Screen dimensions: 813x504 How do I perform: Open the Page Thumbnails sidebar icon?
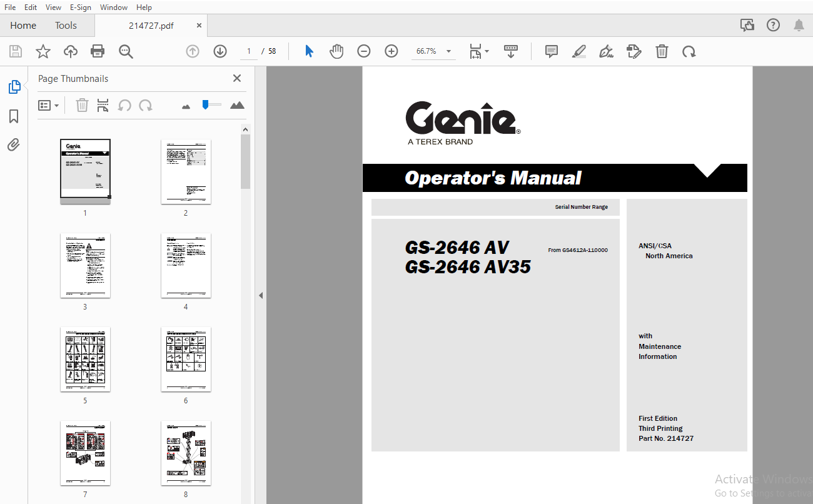(x=14, y=87)
